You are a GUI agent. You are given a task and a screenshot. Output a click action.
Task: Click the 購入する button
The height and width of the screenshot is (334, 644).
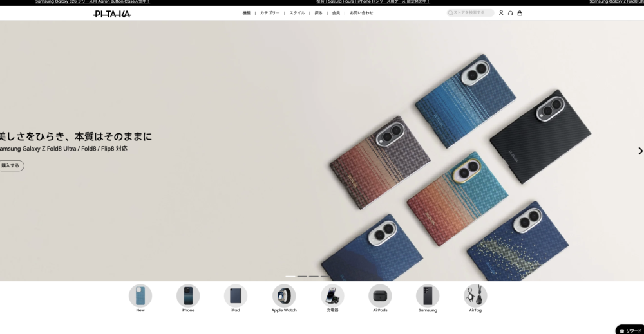pos(11,166)
